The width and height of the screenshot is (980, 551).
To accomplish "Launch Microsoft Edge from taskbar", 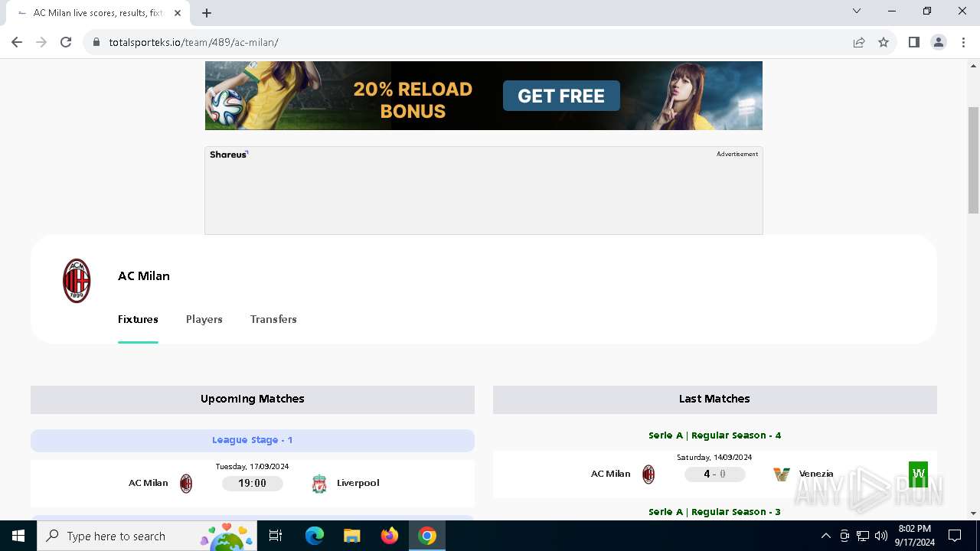I will tap(315, 536).
